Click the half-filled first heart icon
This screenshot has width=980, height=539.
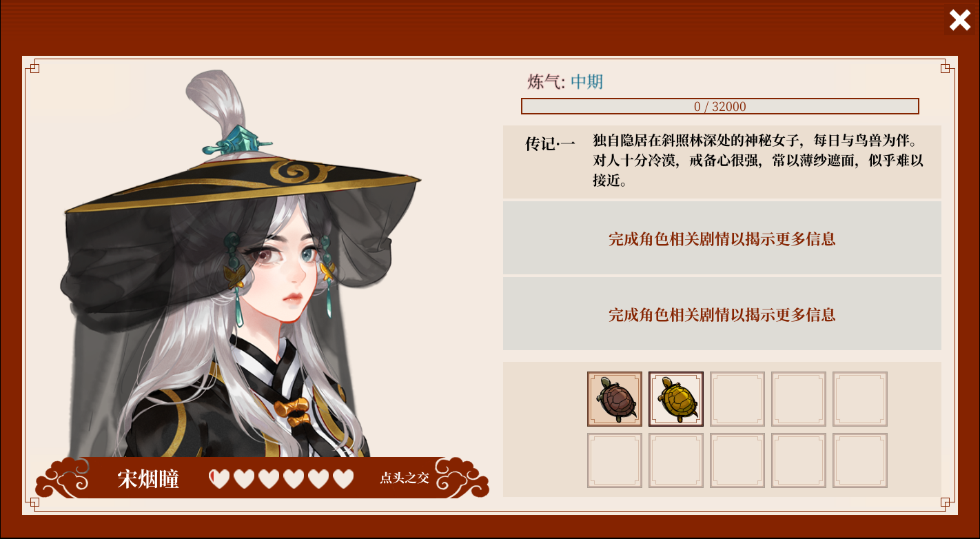tap(219, 478)
